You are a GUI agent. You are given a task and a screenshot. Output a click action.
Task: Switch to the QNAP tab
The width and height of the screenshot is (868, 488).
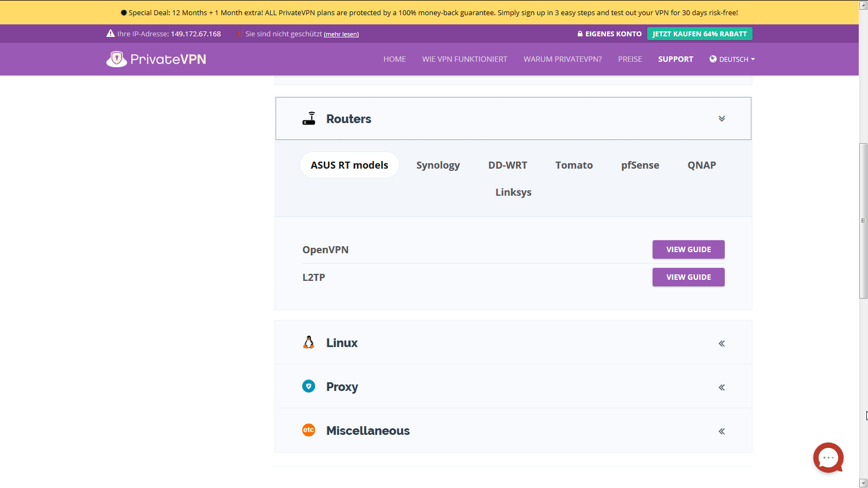(701, 165)
